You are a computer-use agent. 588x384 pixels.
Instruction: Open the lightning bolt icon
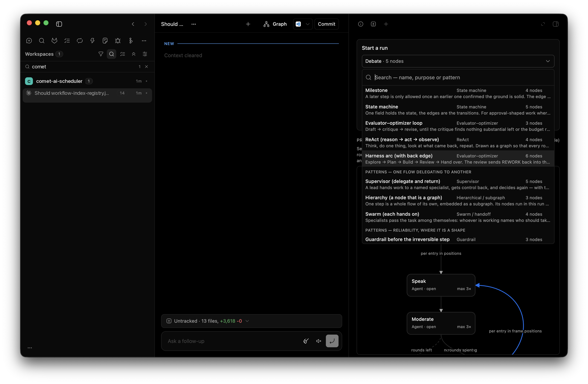coord(92,41)
